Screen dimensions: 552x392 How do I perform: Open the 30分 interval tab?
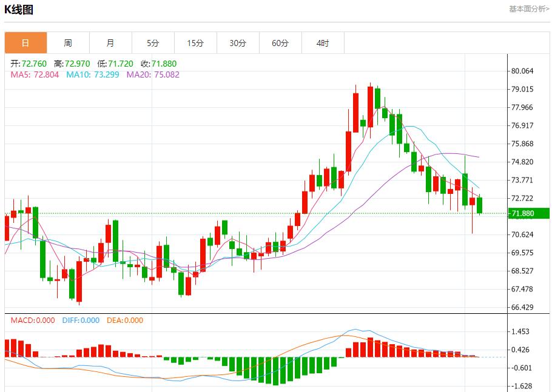(238, 43)
